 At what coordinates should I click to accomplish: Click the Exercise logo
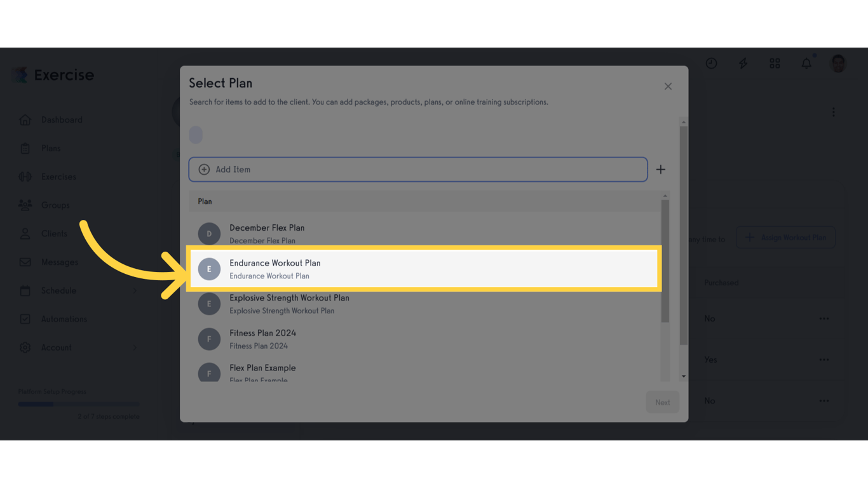(52, 74)
